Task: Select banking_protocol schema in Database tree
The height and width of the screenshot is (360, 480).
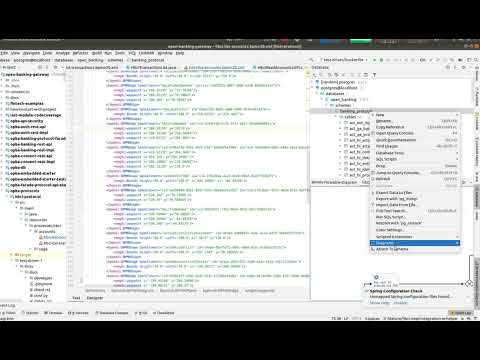Action: pyautogui.click(x=355, y=111)
